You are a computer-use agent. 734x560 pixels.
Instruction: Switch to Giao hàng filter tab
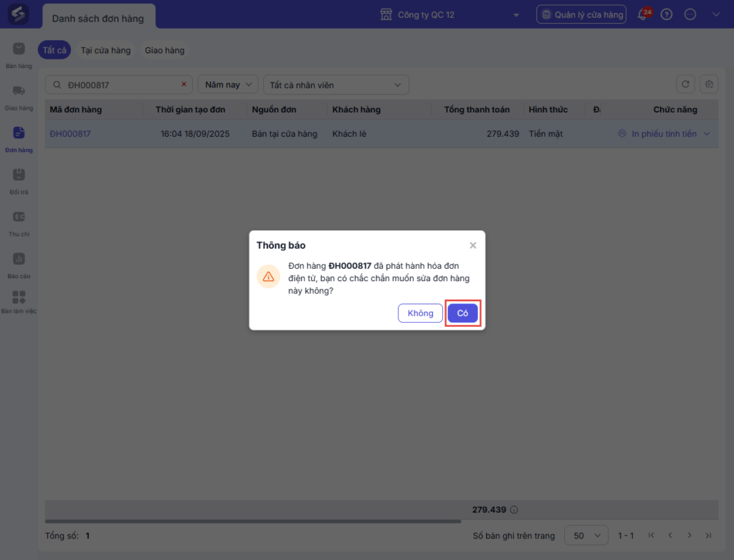click(164, 50)
